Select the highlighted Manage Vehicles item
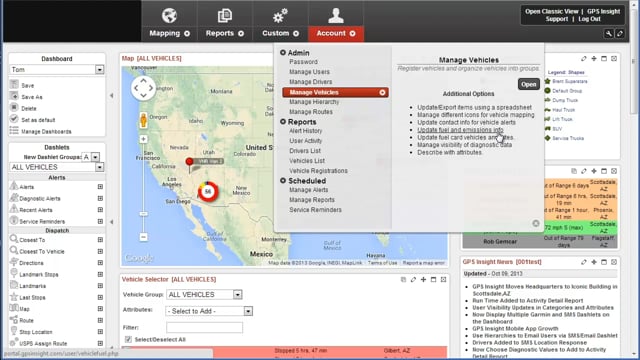The image size is (640, 360). click(335, 93)
